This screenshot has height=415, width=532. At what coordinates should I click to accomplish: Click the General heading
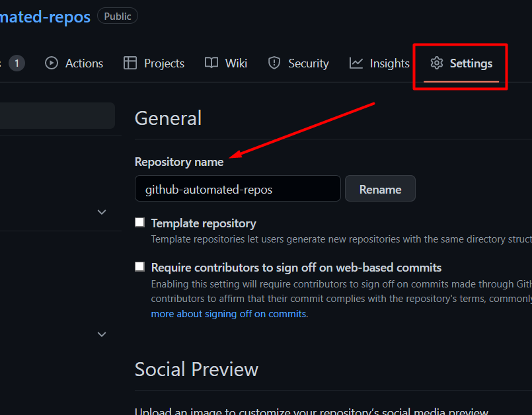coord(169,118)
